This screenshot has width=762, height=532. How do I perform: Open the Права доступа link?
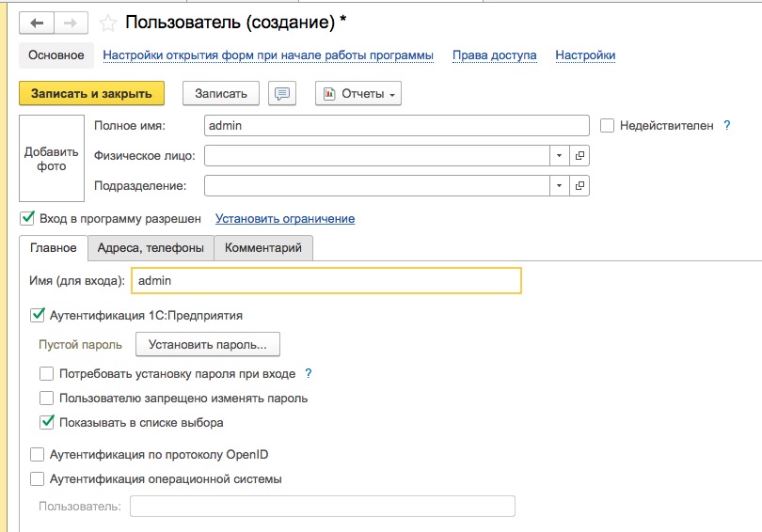(x=494, y=55)
